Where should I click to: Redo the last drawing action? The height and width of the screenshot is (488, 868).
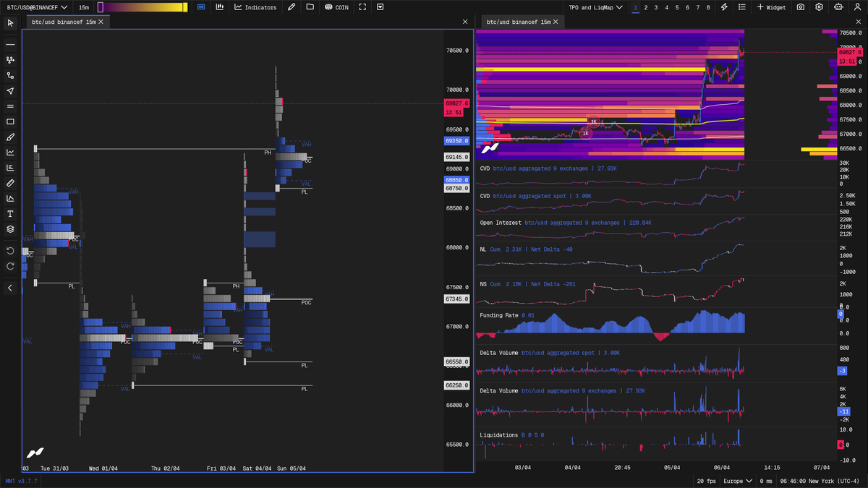[10, 266]
